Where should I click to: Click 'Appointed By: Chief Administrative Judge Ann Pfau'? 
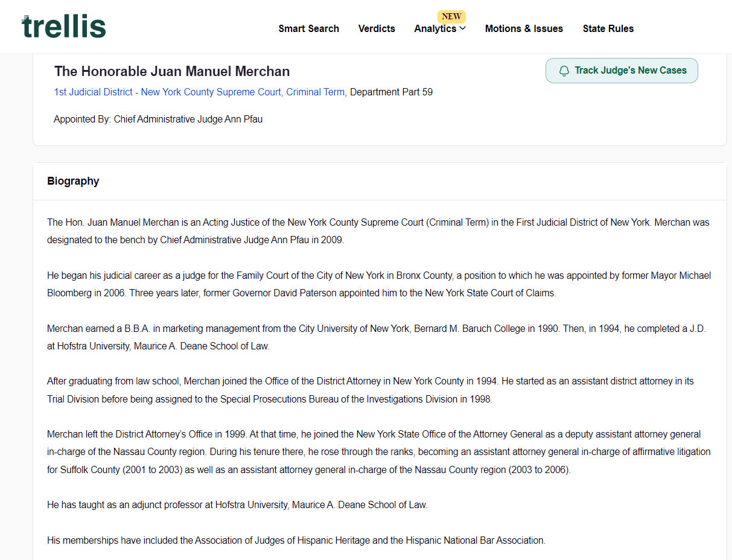(x=158, y=119)
